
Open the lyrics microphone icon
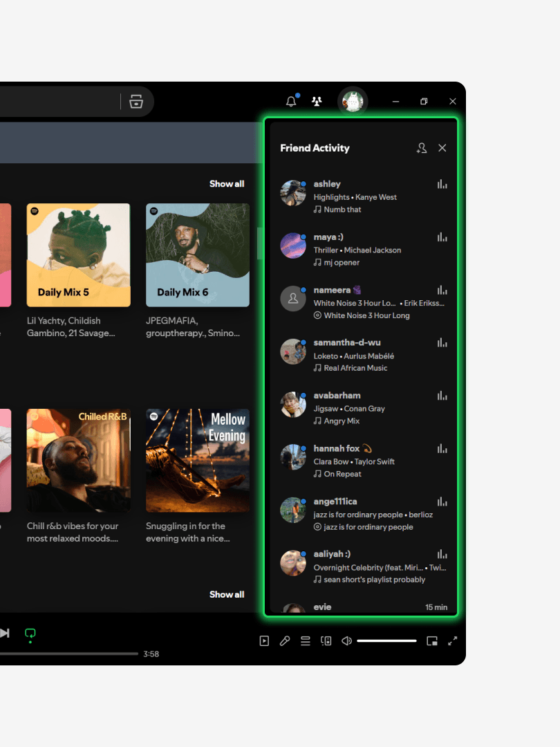click(285, 641)
